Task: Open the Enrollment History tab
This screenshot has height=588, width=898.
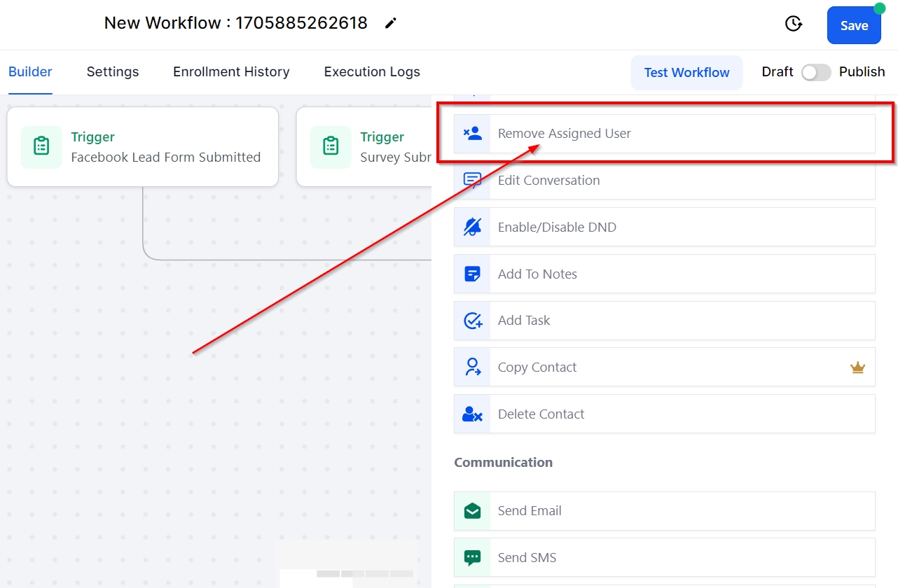Action: (231, 72)
